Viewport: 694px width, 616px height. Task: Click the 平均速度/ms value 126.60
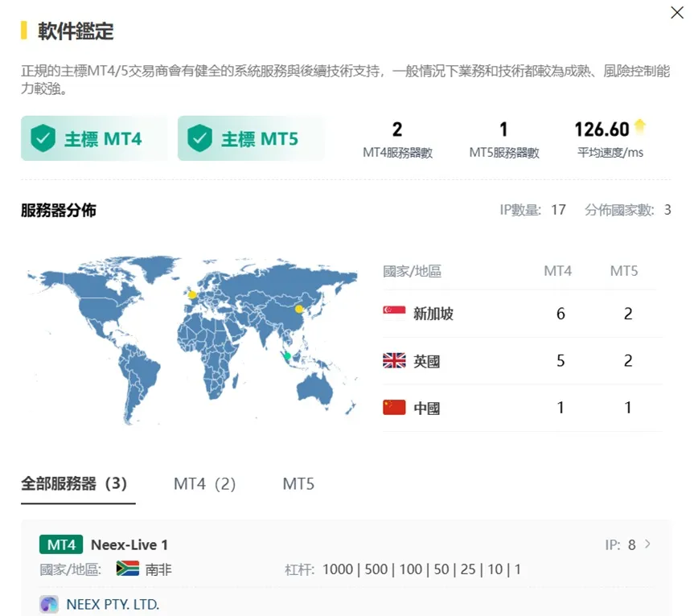click(602, 129)
